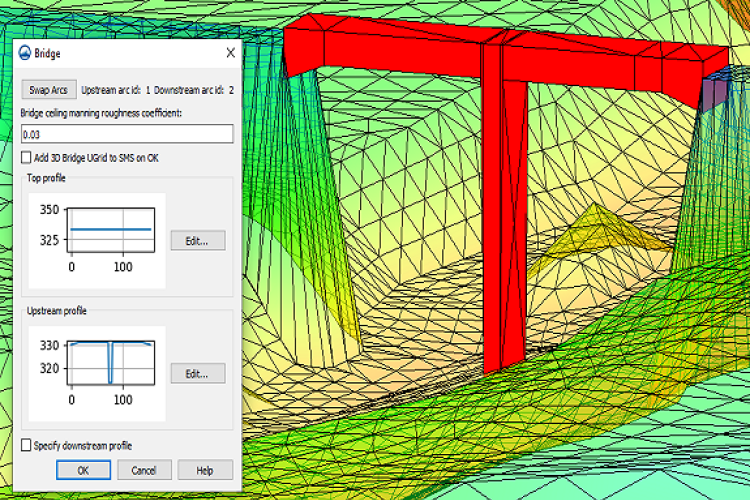Click the Upstream profile plot preview
The image size is (750, 500).
pos(97,374)
